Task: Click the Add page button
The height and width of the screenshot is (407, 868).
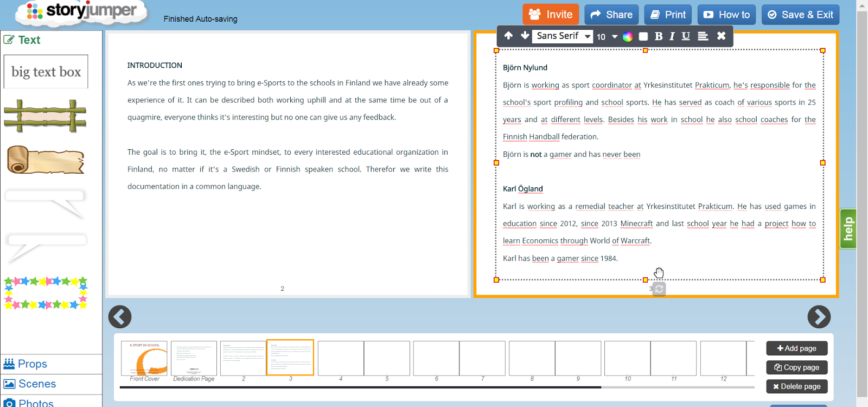Action: pos(797,348)
